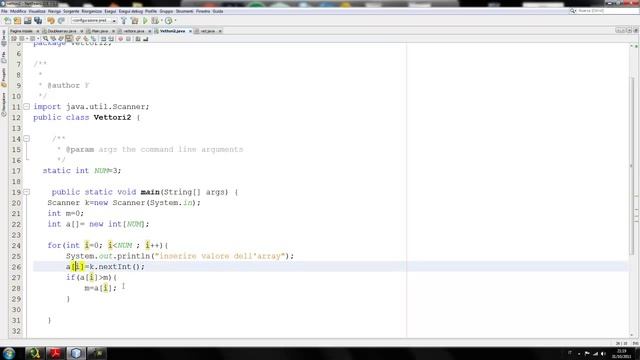The image size is (640, 360).
Task: Click the Undo toolbar icon
Action: pyautogui.click(x=51, y=20)
